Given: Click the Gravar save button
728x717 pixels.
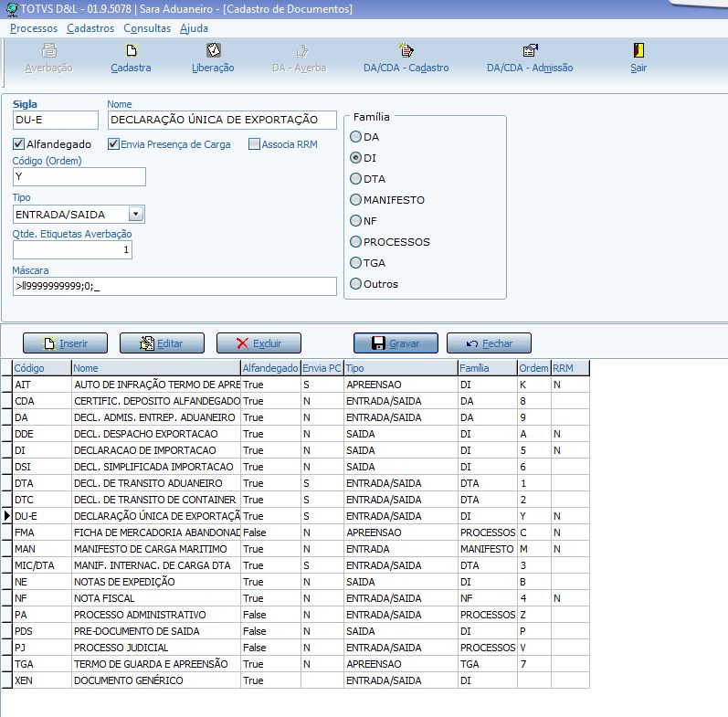Looking at the screenshot, I should pyautogui.click(x=396, y=343).
